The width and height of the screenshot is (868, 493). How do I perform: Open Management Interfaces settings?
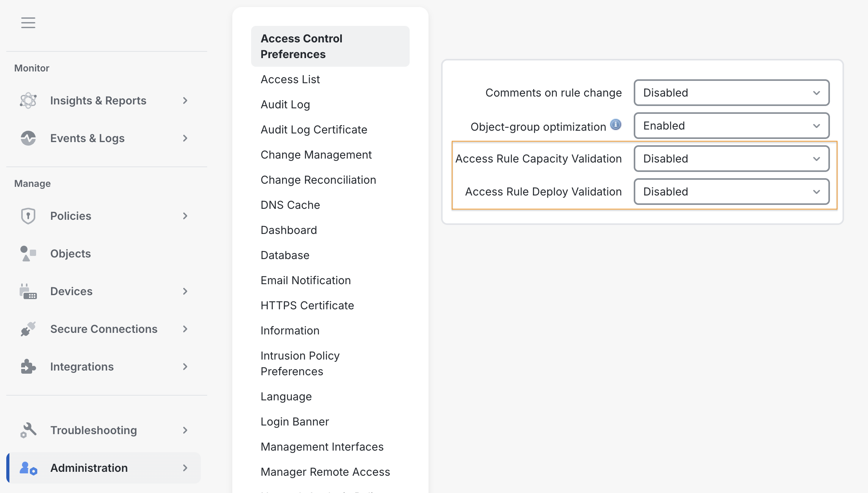pos(322,447)
